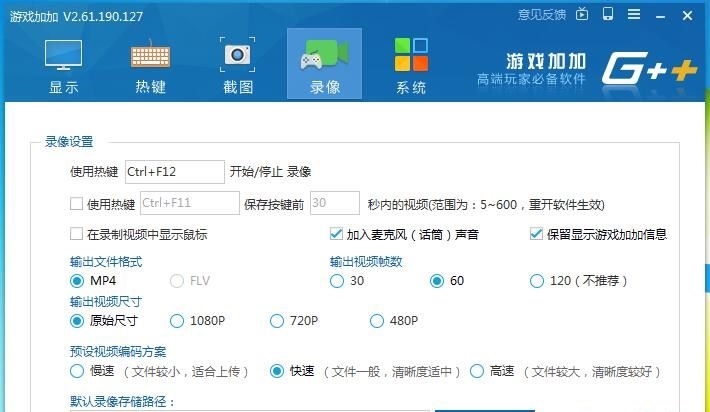710x412 pixels.
Task: Click the 开始/停止 录像 label
Action: (270, 172)
